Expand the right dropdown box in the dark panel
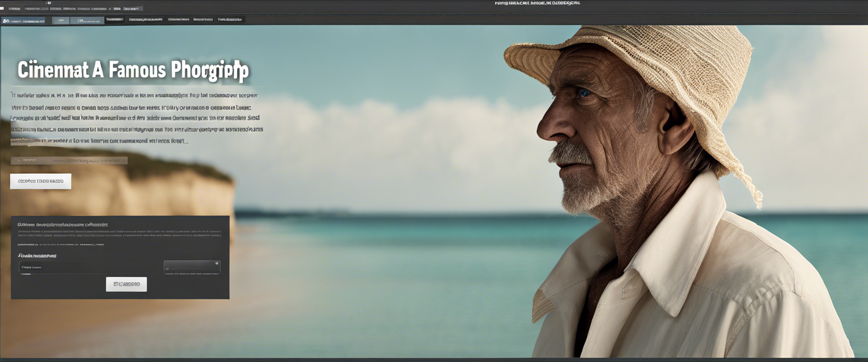Image resolution: width=868 pixels, height=362 pixels. (192, 267)
